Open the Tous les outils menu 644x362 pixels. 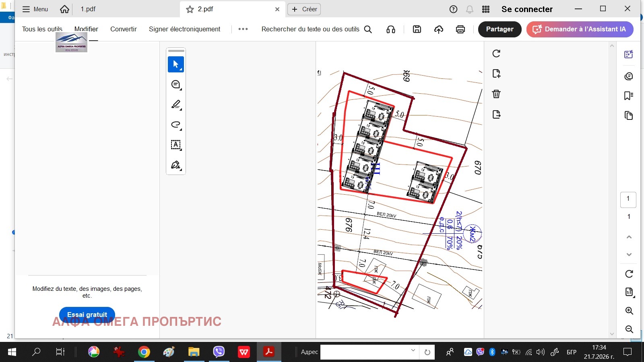point(42,29)
